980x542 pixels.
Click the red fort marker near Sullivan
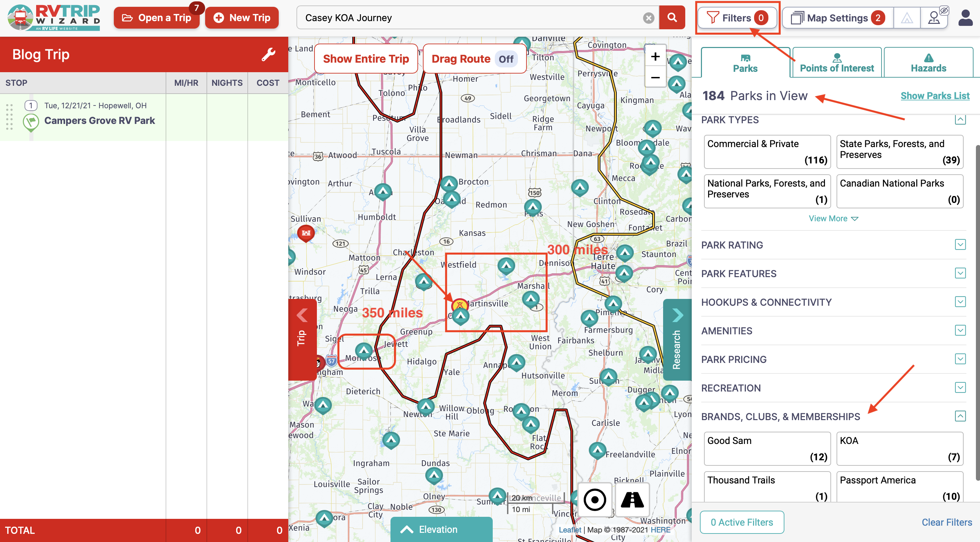coord(306,233)
